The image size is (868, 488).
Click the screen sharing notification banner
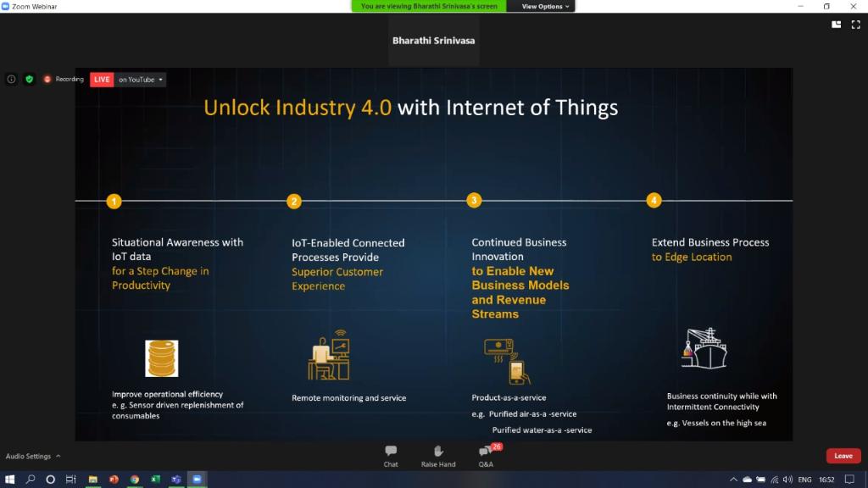pyautogui.click(x=428, y=6)
